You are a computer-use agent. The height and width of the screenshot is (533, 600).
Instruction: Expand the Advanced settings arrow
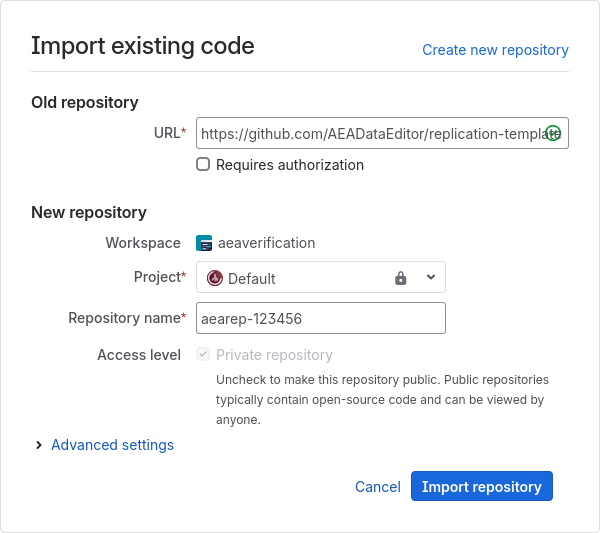coord(39,445)
